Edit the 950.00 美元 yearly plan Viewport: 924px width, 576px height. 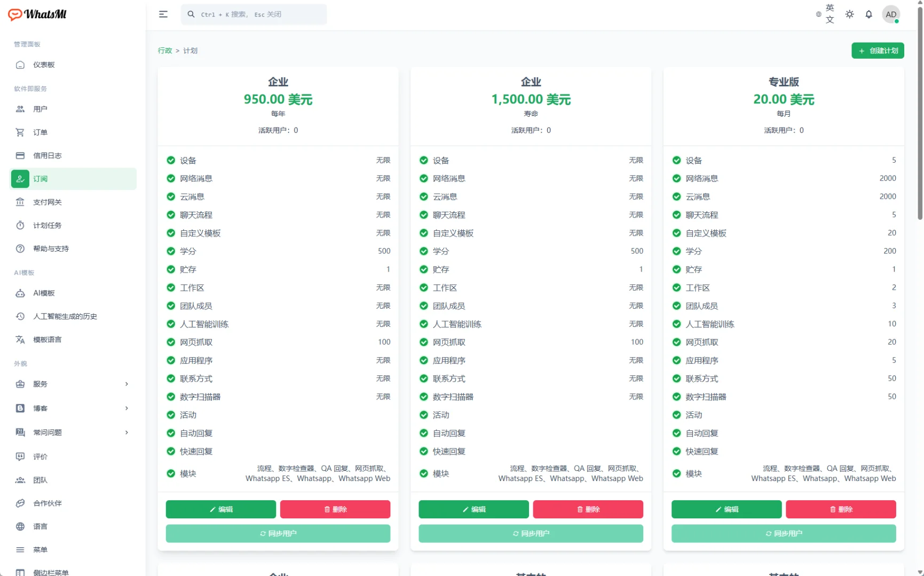coord(221,509)
